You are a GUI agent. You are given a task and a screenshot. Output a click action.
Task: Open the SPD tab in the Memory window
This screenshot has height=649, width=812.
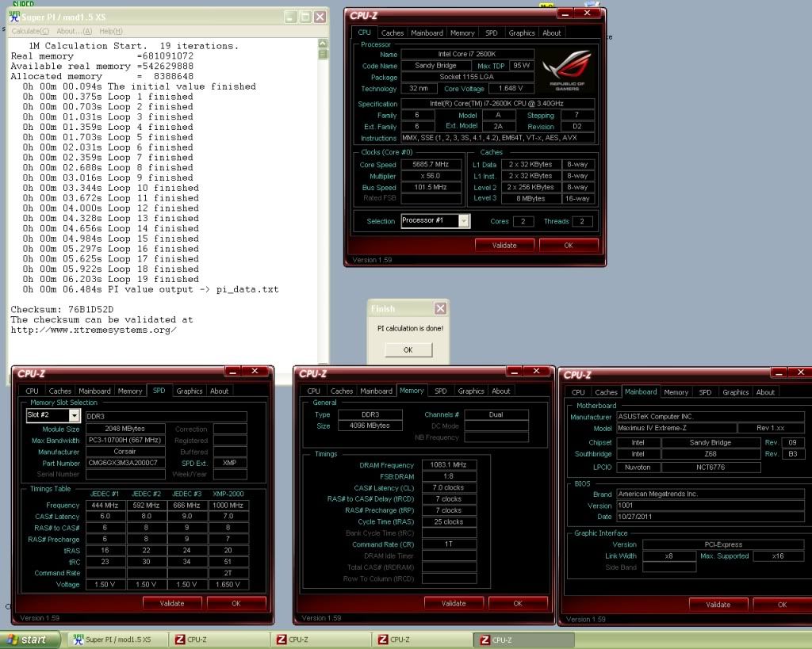coord(440,391)
